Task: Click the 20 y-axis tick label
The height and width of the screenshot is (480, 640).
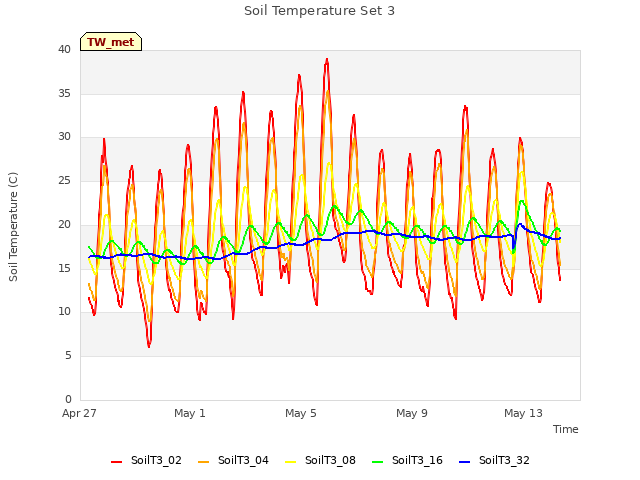Action: 64,224
